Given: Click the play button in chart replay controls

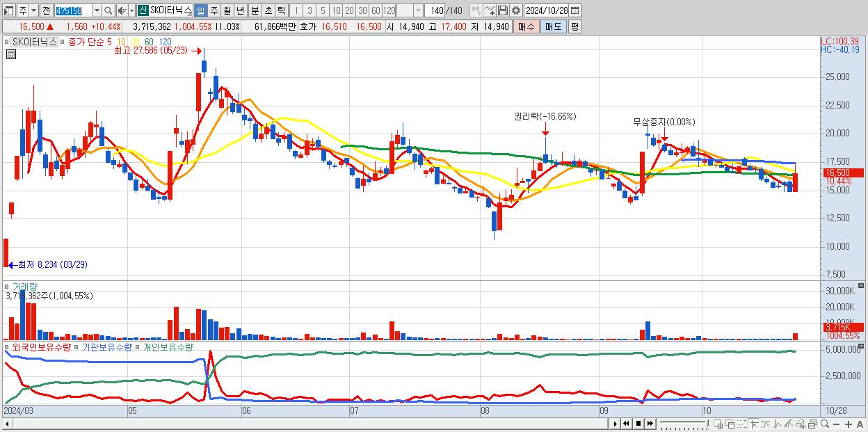Looking at the screenshot, I should pos(616,424).
